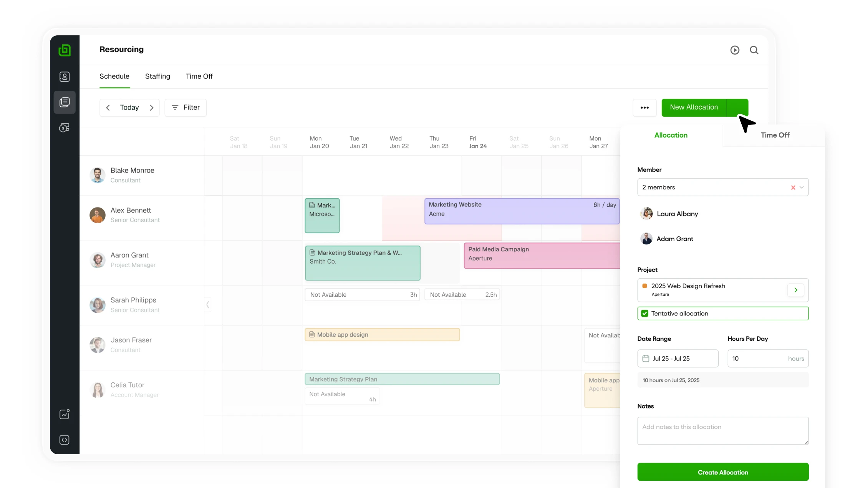
Task: Collapse the member list panel handle
Action: click(208, 305)
